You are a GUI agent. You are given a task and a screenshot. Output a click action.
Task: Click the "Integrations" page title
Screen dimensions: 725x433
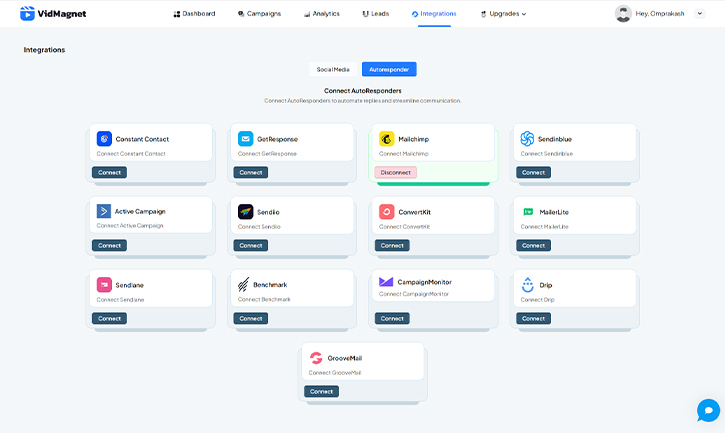(44, 49)
